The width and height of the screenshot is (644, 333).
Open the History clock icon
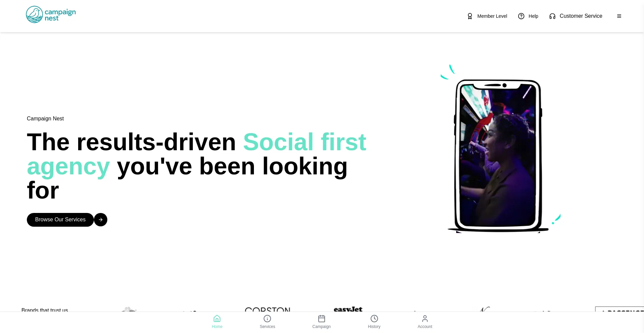pos(374,319)
